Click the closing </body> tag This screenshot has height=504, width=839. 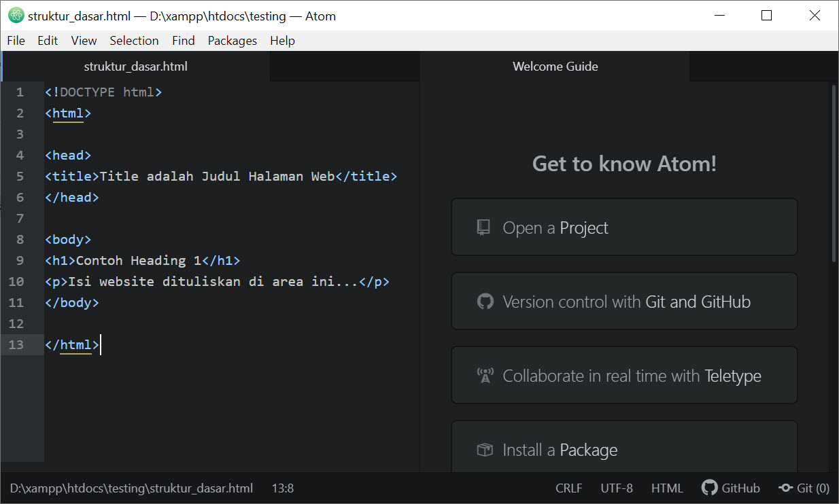coord(72,302)
